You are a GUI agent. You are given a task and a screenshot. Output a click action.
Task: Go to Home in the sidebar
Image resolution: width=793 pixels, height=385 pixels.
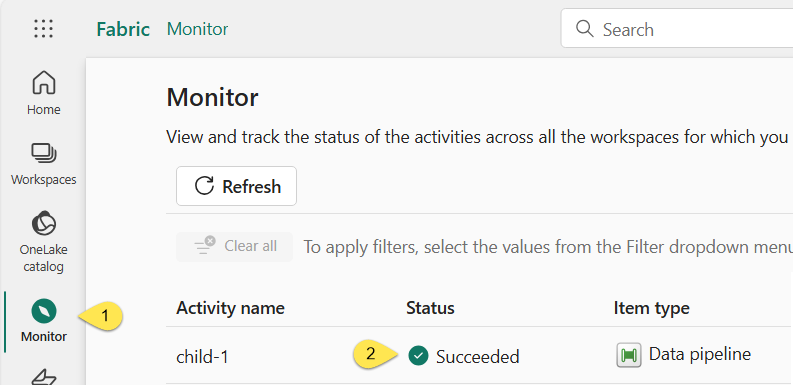[x=43, y=93]
